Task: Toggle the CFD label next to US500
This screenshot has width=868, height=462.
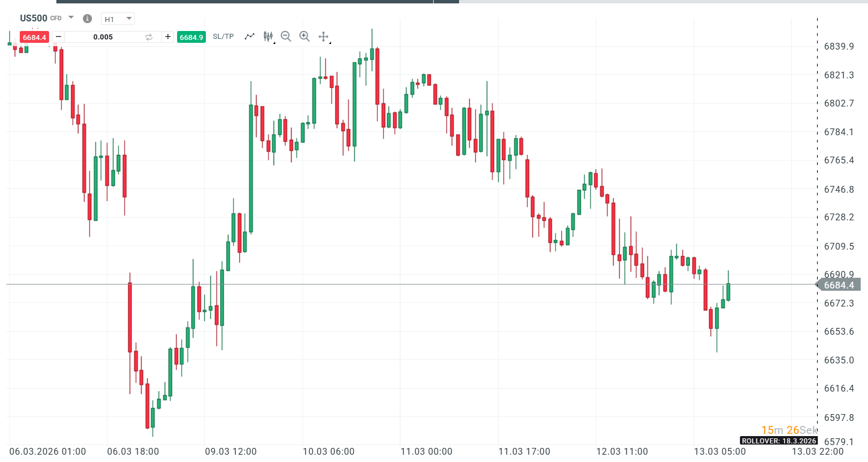Action: (56, 18)
